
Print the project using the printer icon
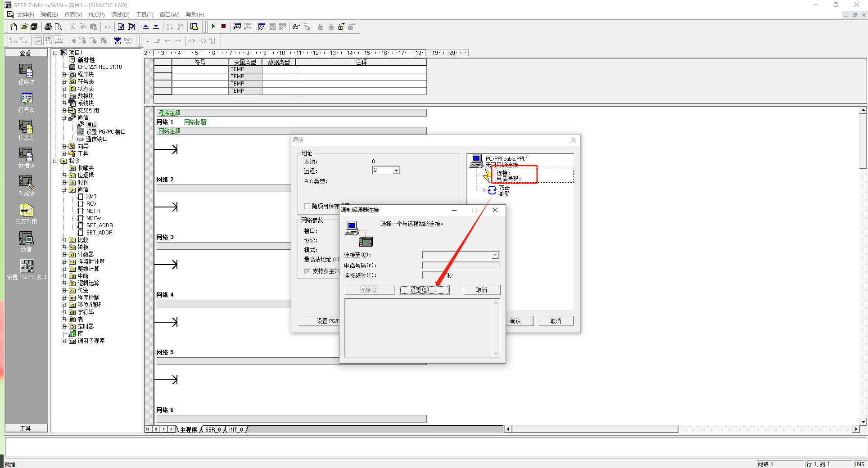pos(48,27)
